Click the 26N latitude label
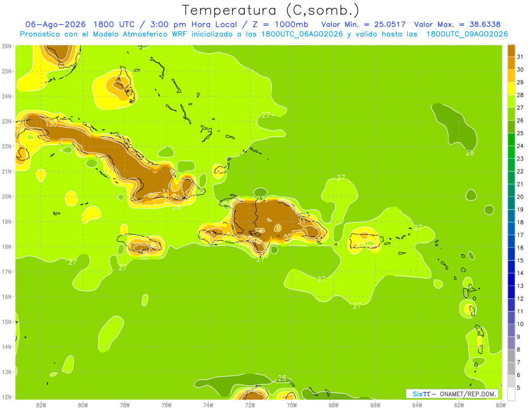Viewport: 532px width, 411px height. coord(6,46)
